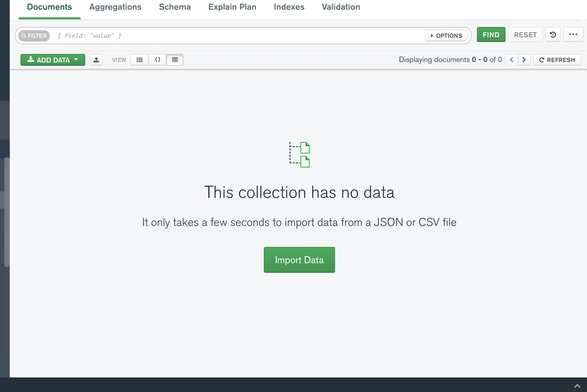Switch to table view icon
The width and height of the screenshot is (587, 392).
point(175,60)
